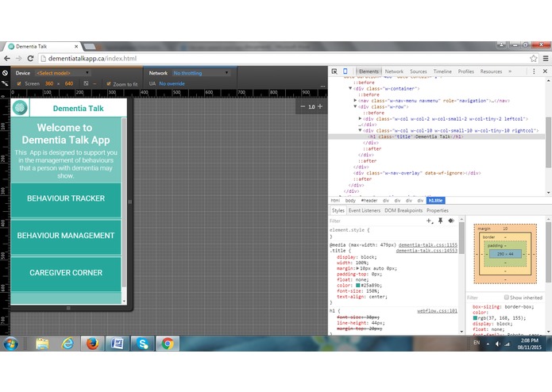Click BEHAVIOUR MANAGEMENT button
The height and width of the screenshot is (392, 552).
pos(66,237)
